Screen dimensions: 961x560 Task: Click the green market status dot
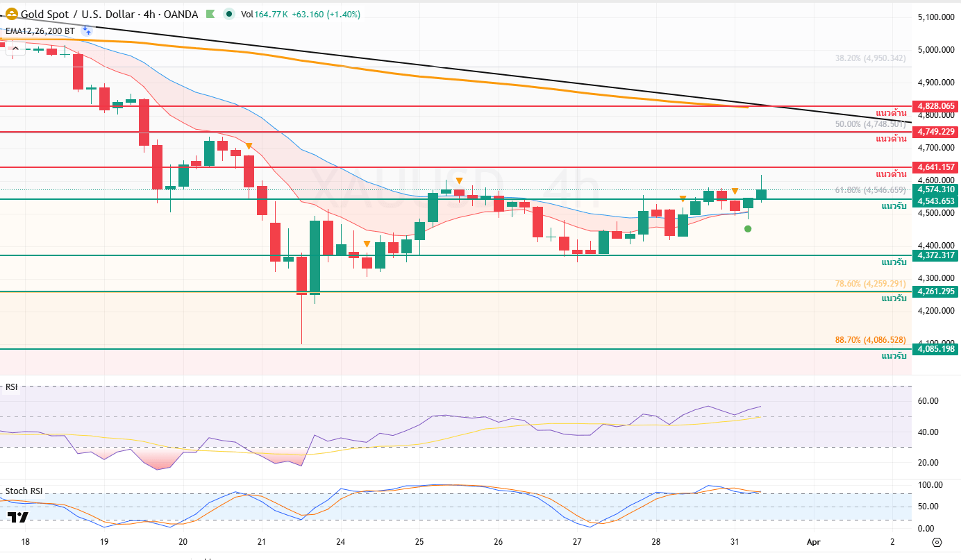click(229, 14)
